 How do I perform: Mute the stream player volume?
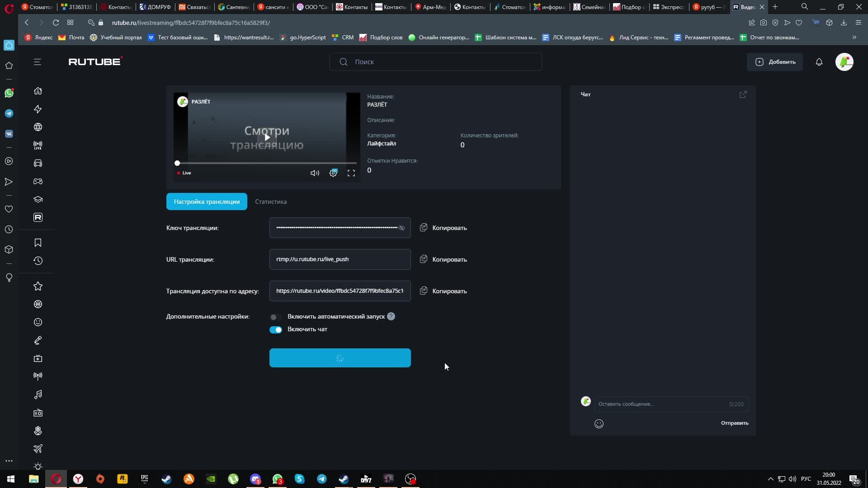point(315,173)
